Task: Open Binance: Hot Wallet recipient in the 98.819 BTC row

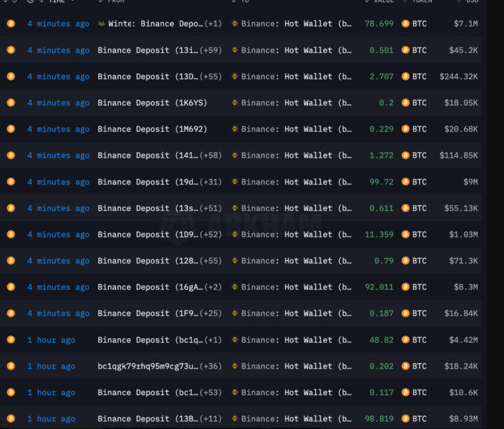Action: (296, 419)
